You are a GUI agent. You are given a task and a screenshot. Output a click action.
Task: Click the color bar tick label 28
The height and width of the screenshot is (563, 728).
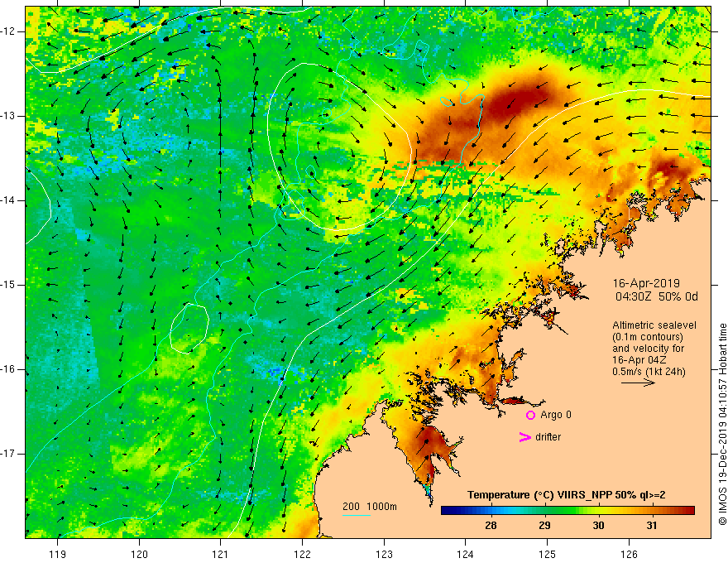point(491,526)
